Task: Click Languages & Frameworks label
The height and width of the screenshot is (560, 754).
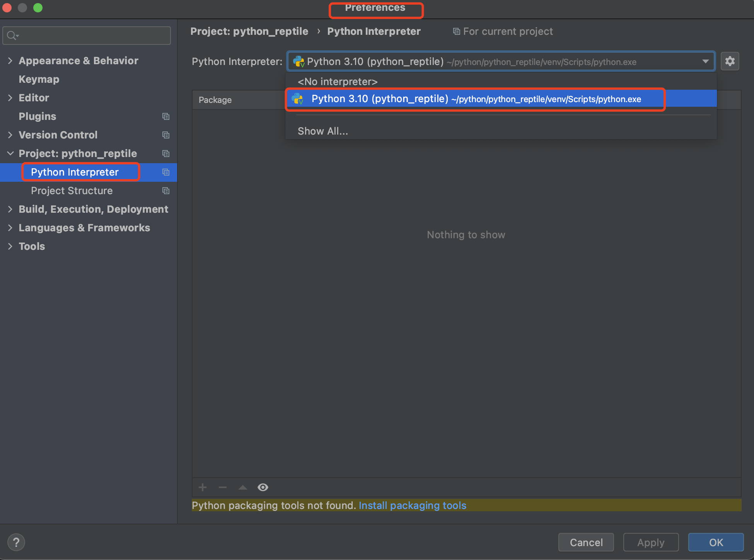Action: point(84,228)
